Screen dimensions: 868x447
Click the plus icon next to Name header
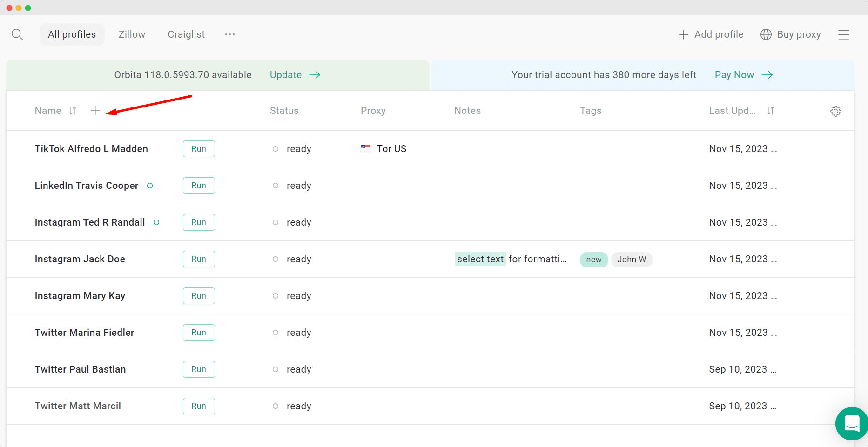point(95,111)
